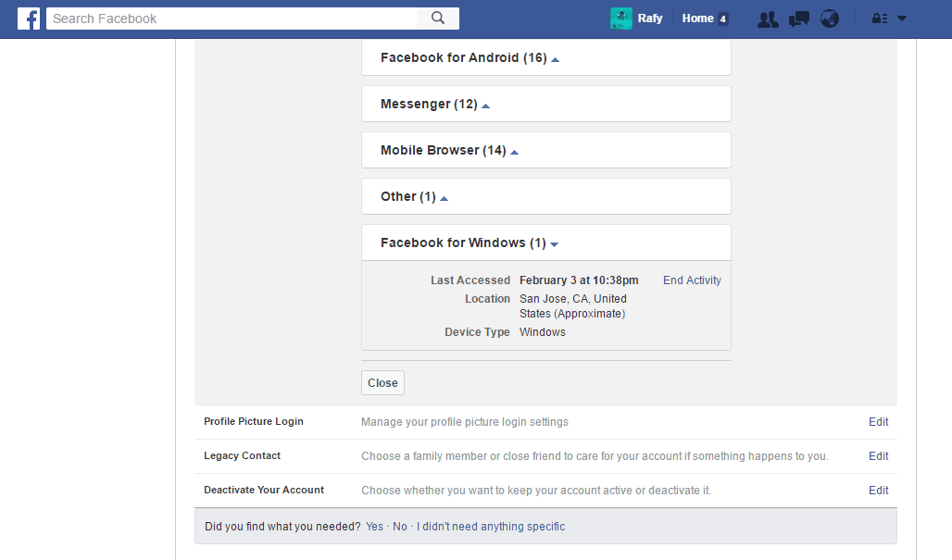Open the account settings dropdown arrow
The height and width of the screenshot is (560, 952).
(901, 18)
